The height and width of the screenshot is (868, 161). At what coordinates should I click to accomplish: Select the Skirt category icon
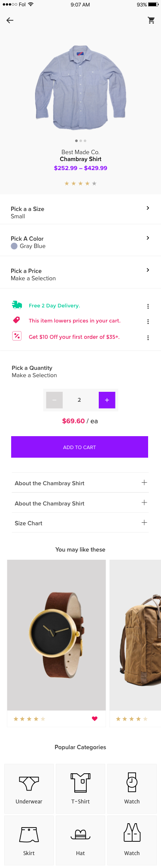(29, 834)
